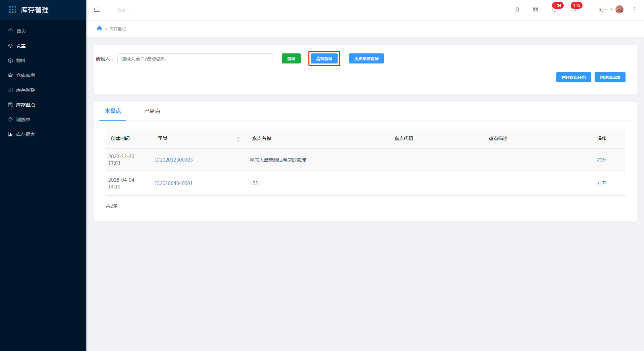The height and width of the screenshot is (351, 644).
Task: Click the 年底大盘查测试库房的管理 cell
Action: coord(278,160)
